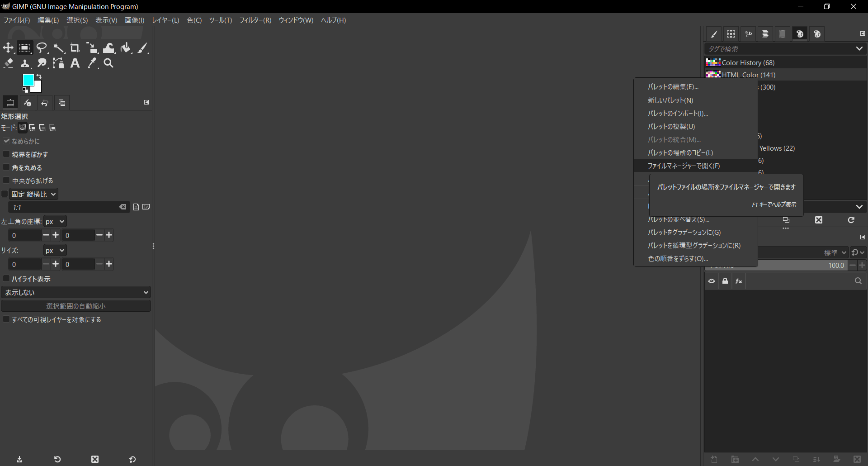Enable すべての可視レイヤーを対象にする checkbox
Screen dimensions: 868x466
click(6, 319)
